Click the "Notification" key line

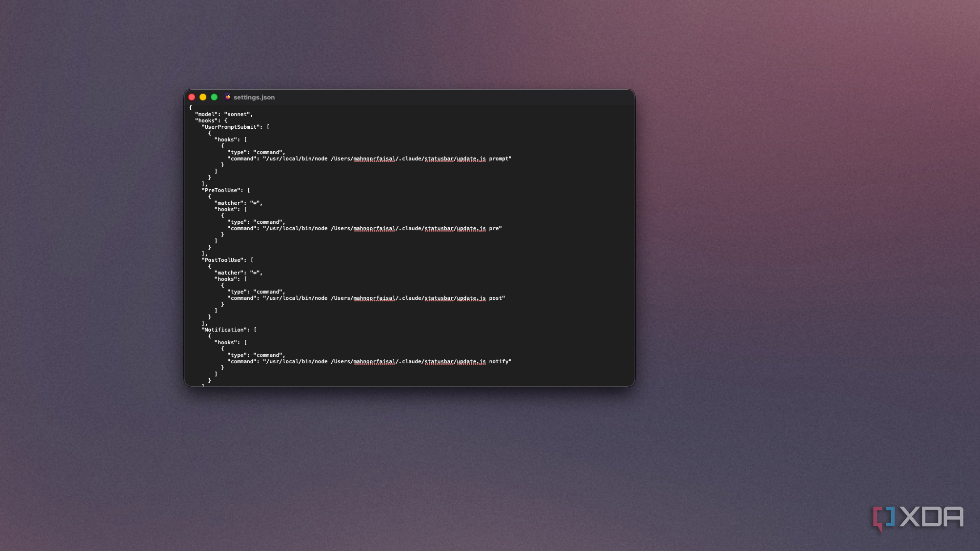[x=229, y=330]
